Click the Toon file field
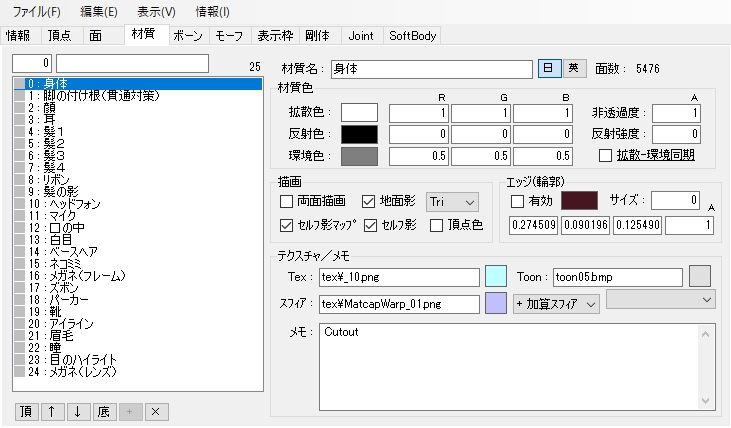The height and width of the screenshot is (428, 731). coord(618,277)
